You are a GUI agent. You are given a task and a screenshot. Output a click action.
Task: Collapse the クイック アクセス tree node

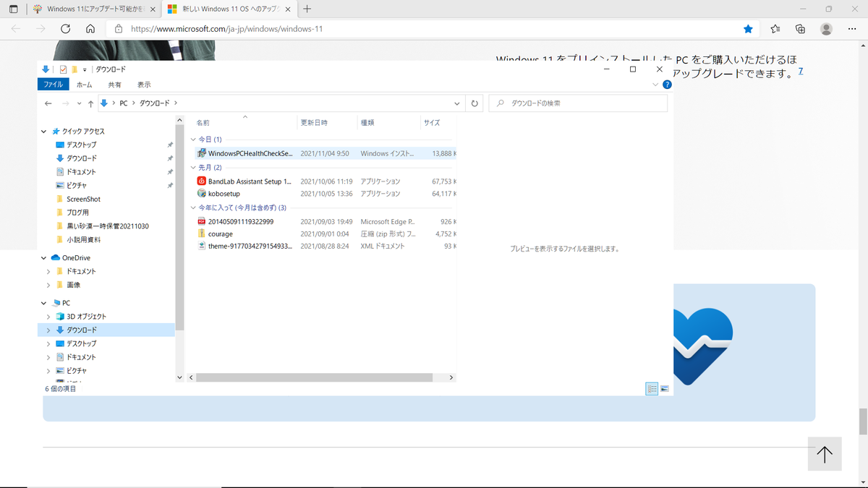click(x=45, y=132)
